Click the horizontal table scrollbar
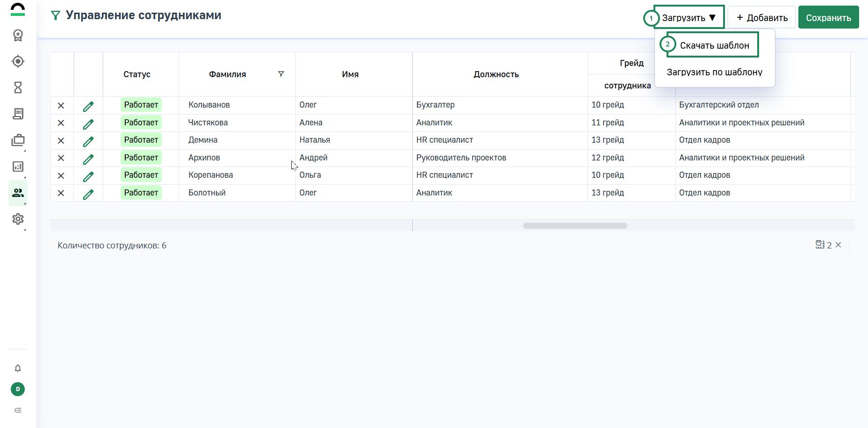 pos(574,226)
